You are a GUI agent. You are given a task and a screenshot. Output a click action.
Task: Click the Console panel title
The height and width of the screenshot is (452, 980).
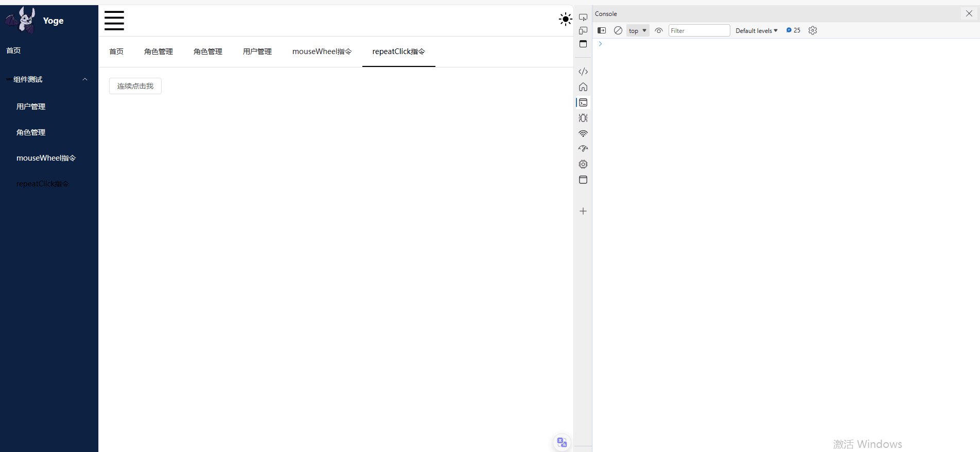click(606, 14)
